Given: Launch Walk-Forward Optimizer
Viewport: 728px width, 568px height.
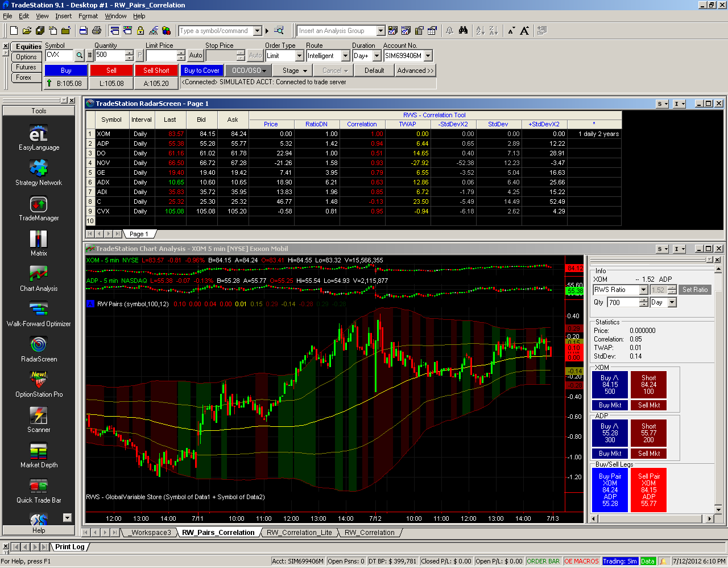Looking at the screenshot, I should click(39, 314).
